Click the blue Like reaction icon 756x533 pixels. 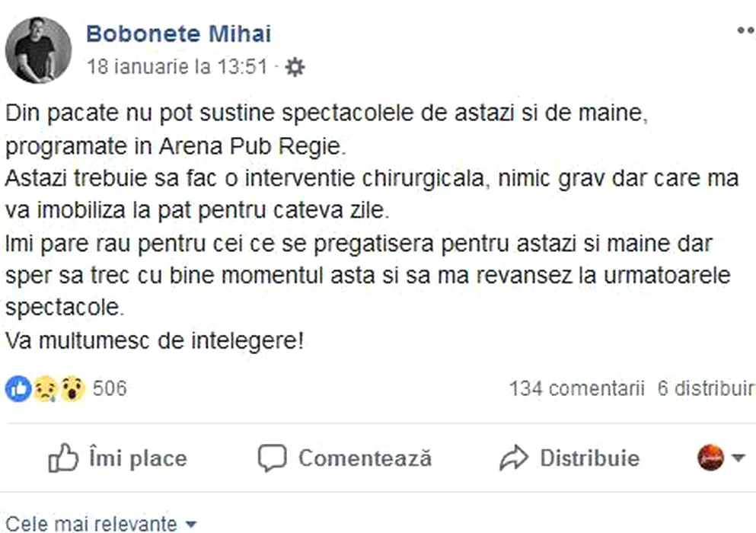pos(18,389)
